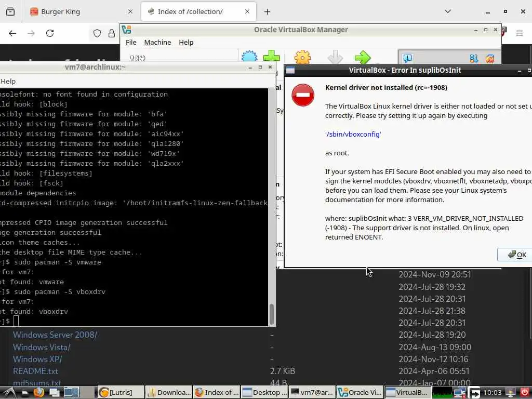Click VirtualBox logo icon in Manager title bar
This screenshot has width=532, height=399.
tap(127, 30)
